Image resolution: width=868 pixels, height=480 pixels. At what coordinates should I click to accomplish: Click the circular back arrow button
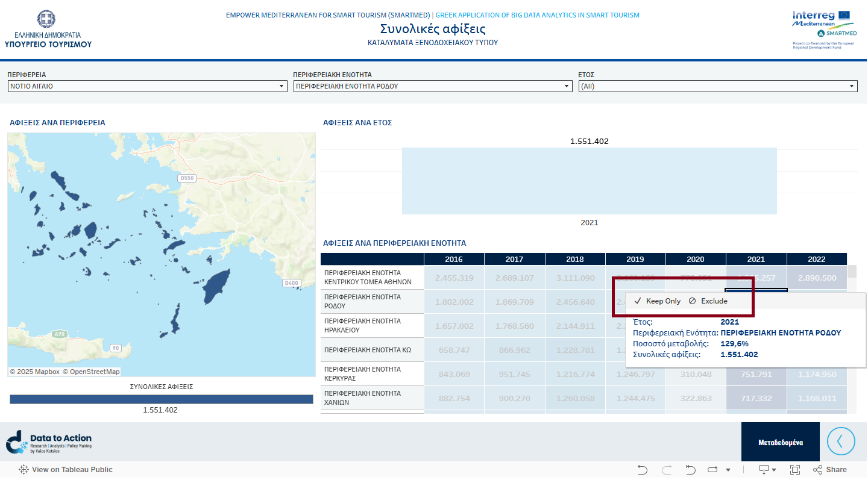pyautogui.click(x=841, y=441)
